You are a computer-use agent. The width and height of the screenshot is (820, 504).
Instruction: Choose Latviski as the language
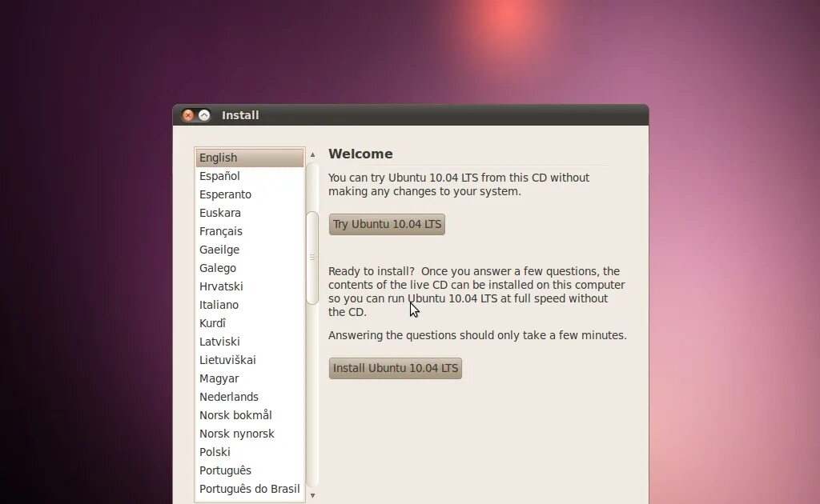pos(250,342)
